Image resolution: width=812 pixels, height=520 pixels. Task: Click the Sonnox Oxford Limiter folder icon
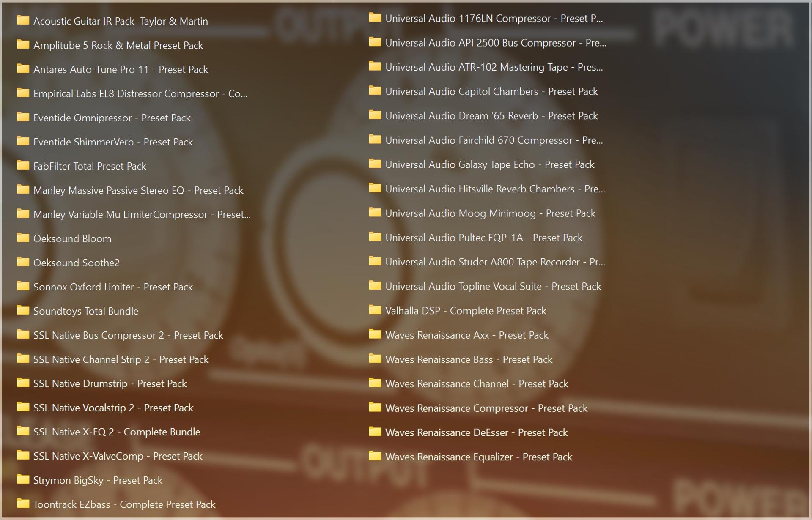click(x=23, y=286)
